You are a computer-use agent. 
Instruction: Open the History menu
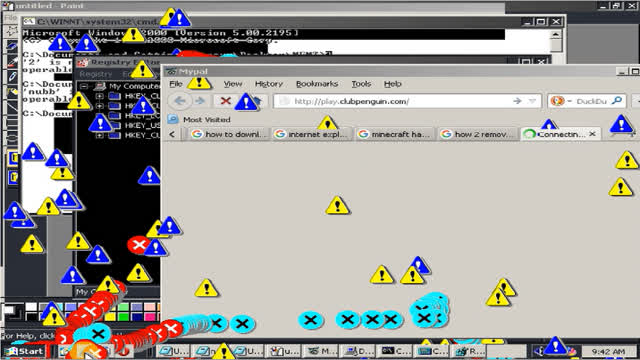(269, 84)
